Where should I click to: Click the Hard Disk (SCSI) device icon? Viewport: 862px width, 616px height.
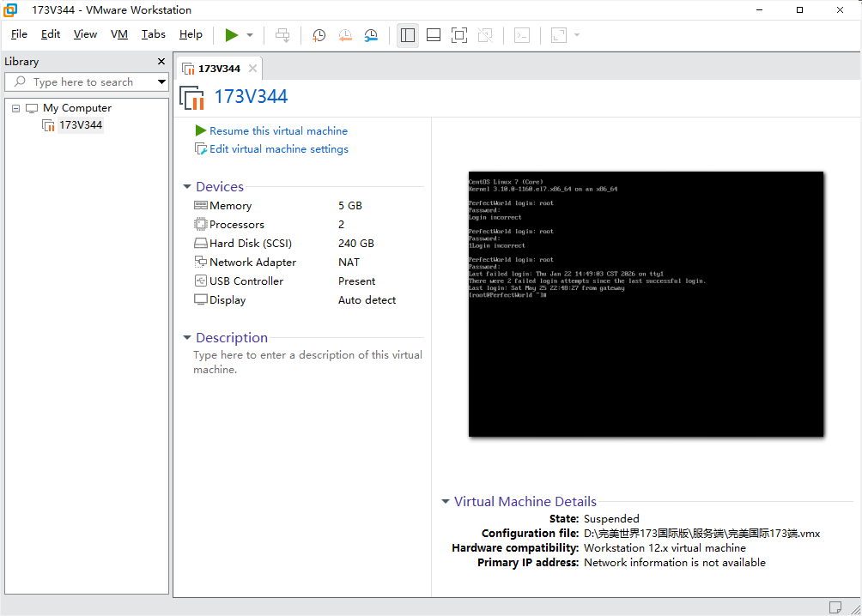(x=201, y=243)
